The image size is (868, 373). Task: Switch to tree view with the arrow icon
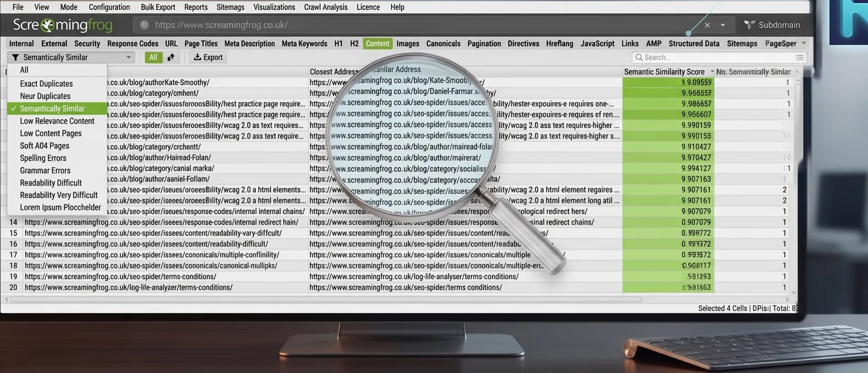[171, 57]
